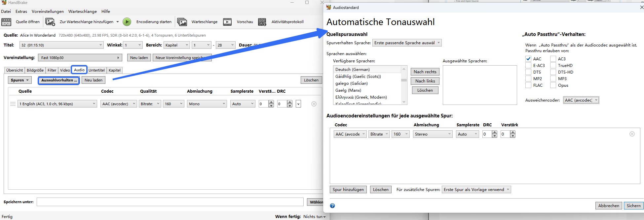Open the Extras menu
Screen dimensions: 644x220
21,12
